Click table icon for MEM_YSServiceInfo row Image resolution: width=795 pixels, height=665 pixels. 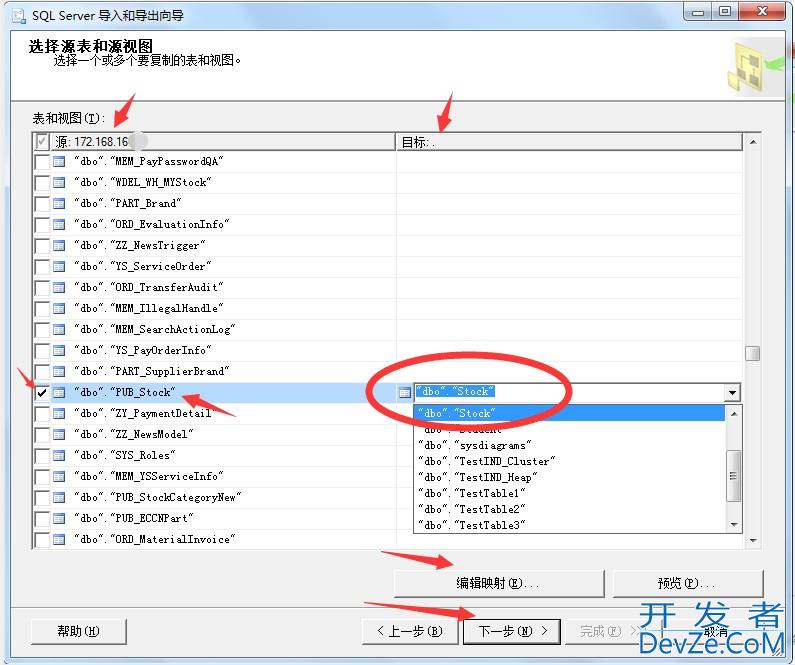pyautogui.click(x=59, y=477)
